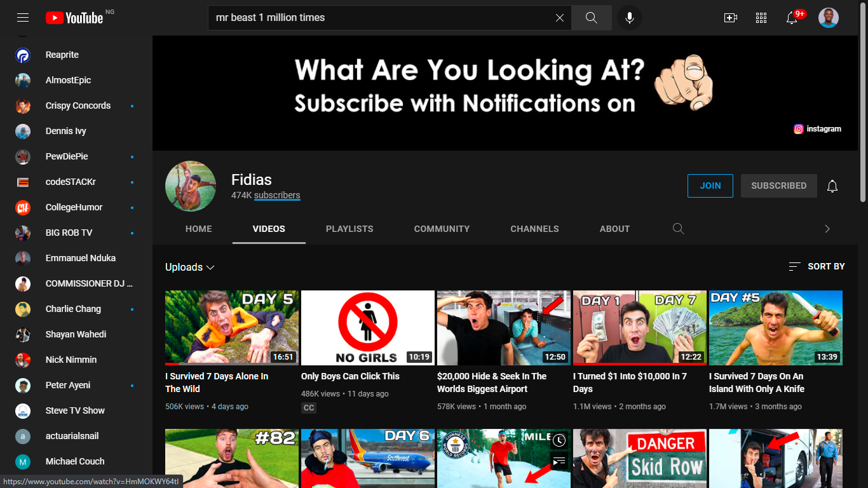Click the BIG ROB TV channel avatar
The width and height of the screenshot is (868, 488).
tap(23, 233)
